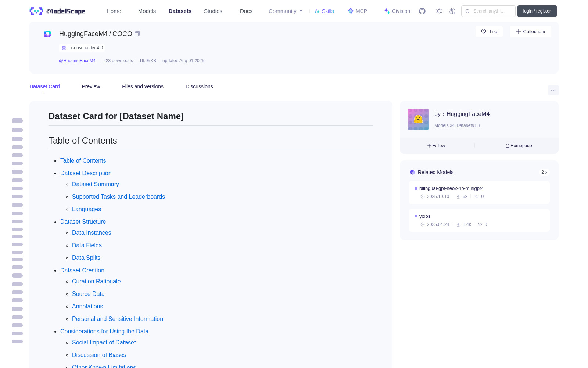Jump to Data Instances link

[x=92, y=233]
